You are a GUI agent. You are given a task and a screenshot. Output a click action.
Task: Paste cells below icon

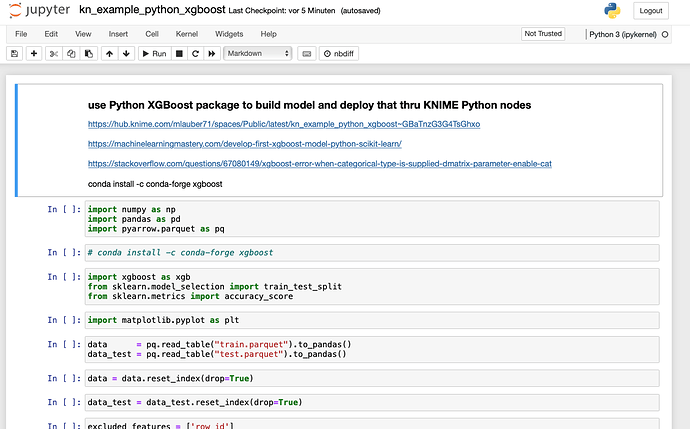point(89,54)
